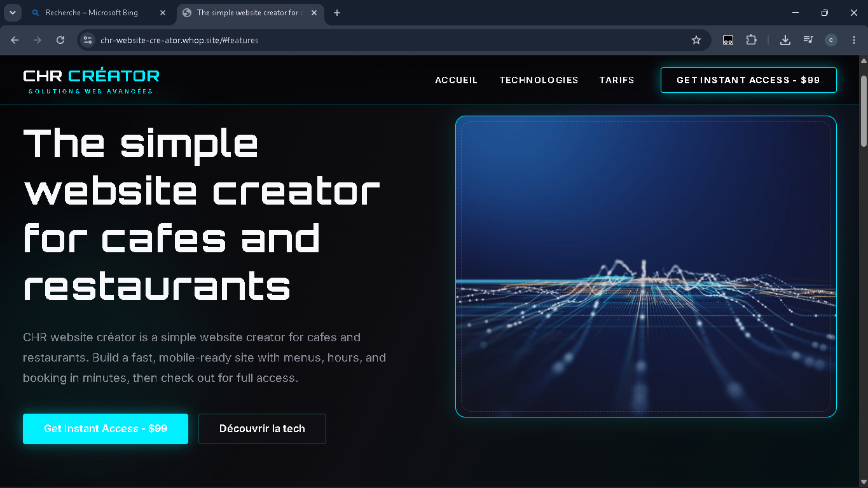Open the Chrome three-dot menu
868x488 pixels.
[854, 40]
